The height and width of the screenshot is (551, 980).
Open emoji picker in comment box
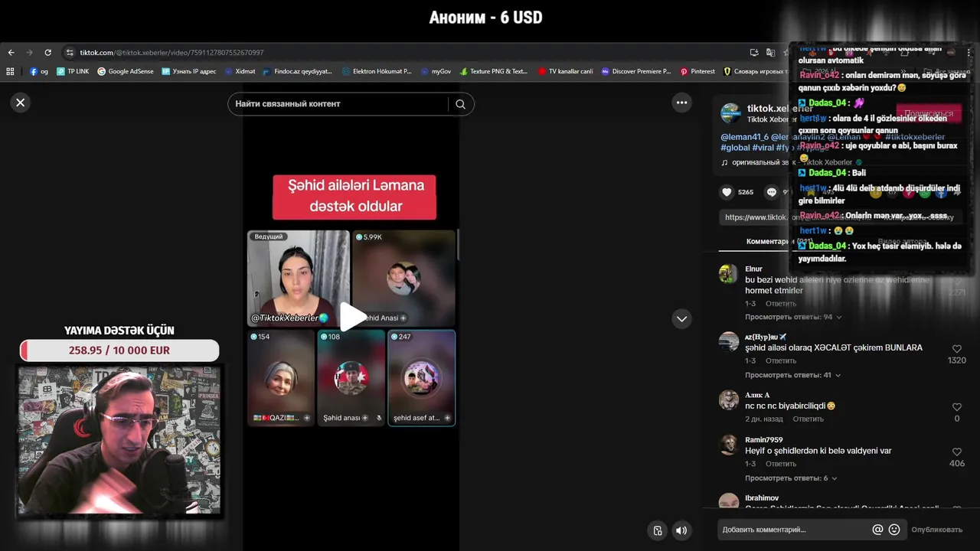pos(893,530)
